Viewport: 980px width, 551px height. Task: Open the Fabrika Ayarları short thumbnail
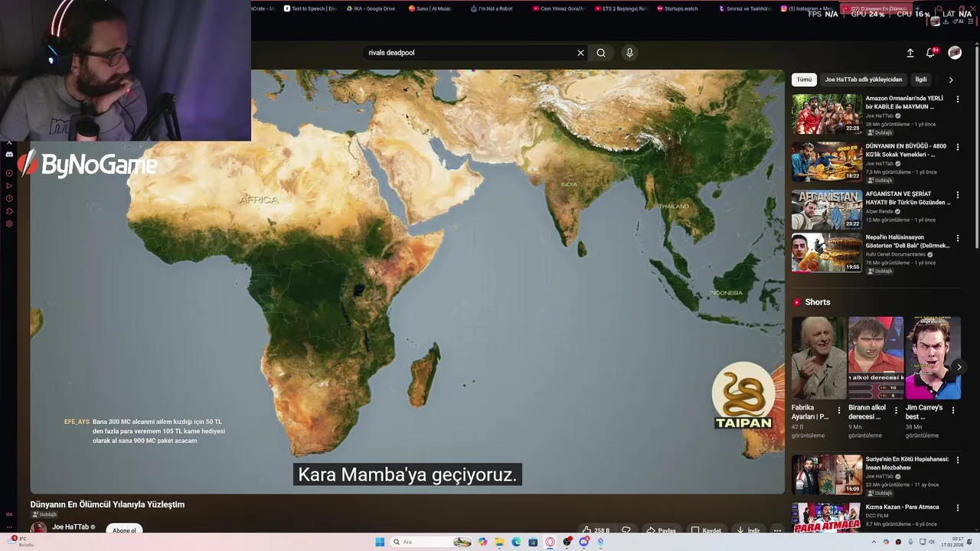coord(818,357)
